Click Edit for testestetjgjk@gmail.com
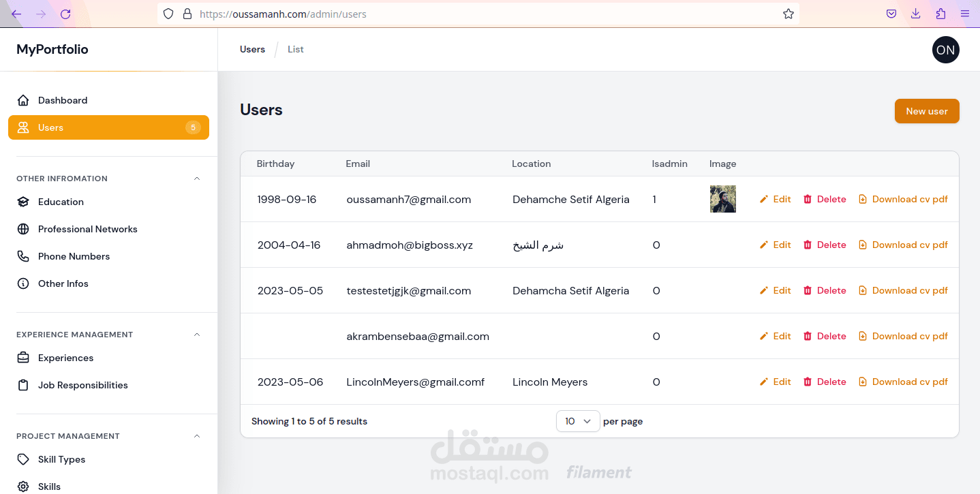 (776, 290)
